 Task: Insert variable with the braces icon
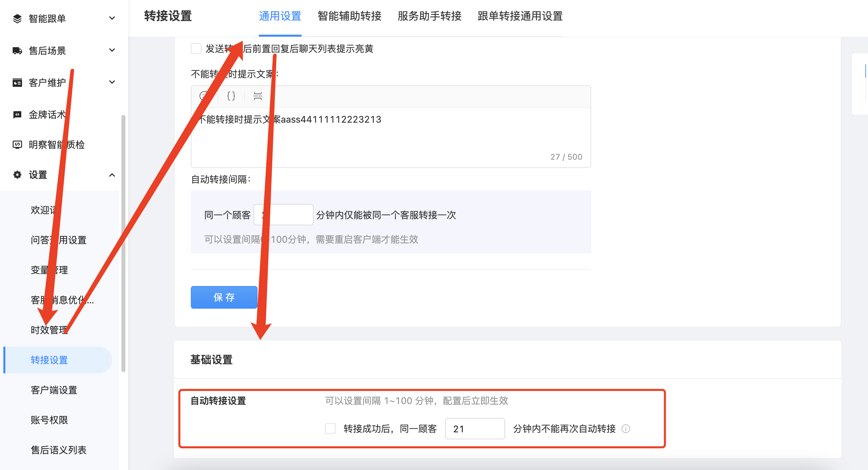[x=231, y=96]
